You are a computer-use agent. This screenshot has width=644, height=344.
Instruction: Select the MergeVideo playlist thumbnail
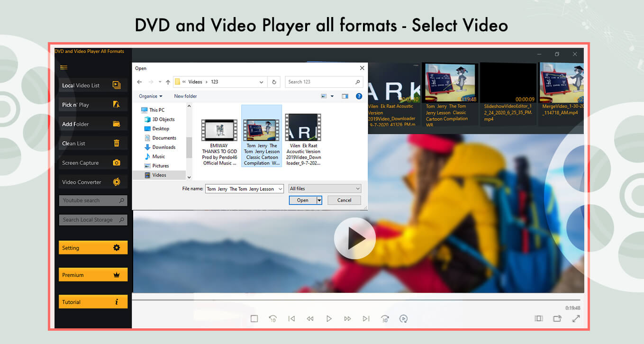562,93
